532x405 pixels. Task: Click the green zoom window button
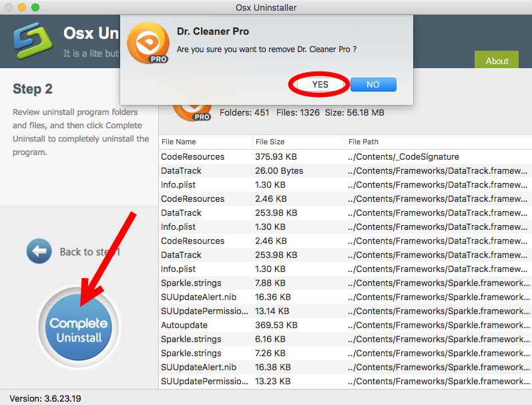tap(35, 7)
